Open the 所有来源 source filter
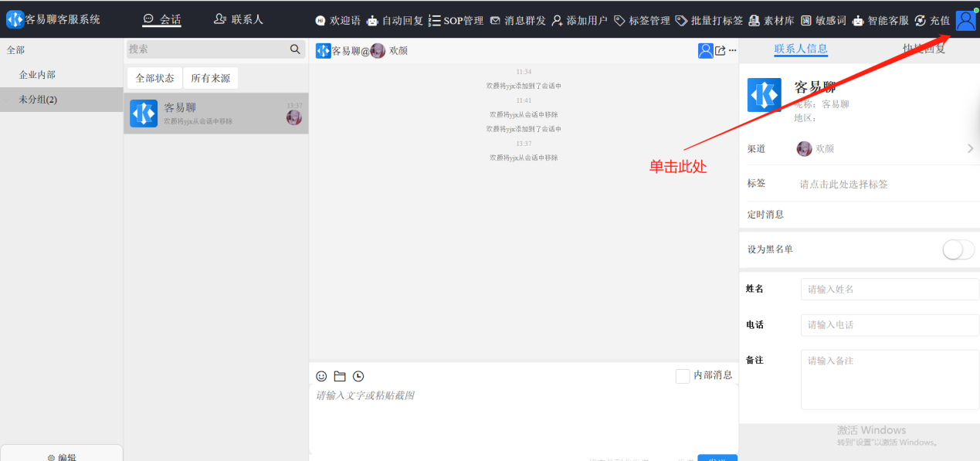980x461 pixels. coord(211,78)
